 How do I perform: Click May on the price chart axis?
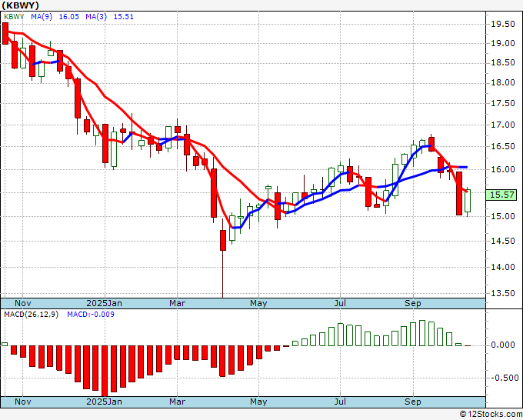click(258, 303)
